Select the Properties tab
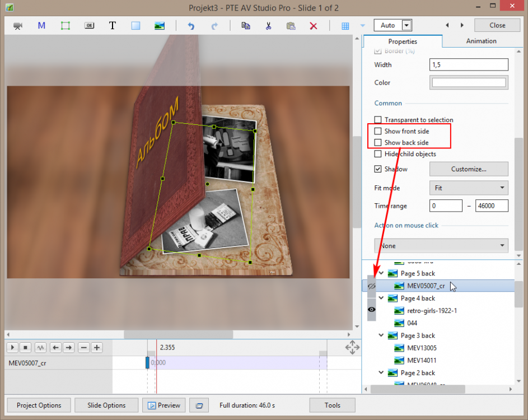The image size is (528, 420). tap(403, 41)
